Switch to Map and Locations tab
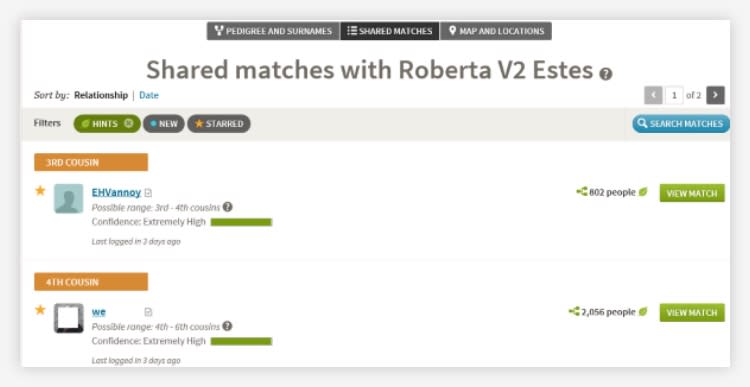Viewport: 750px width, 387px height. pyautogui.click(x=496, y=31)
